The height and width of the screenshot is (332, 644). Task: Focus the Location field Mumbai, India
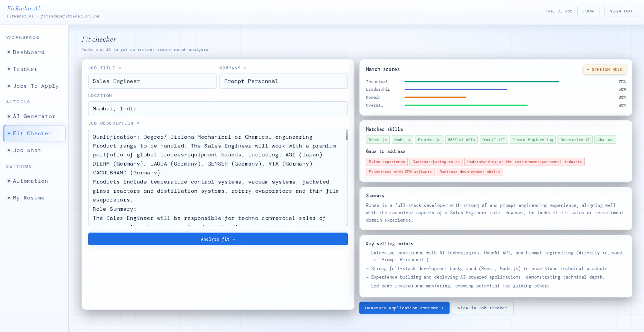[218, 109]
